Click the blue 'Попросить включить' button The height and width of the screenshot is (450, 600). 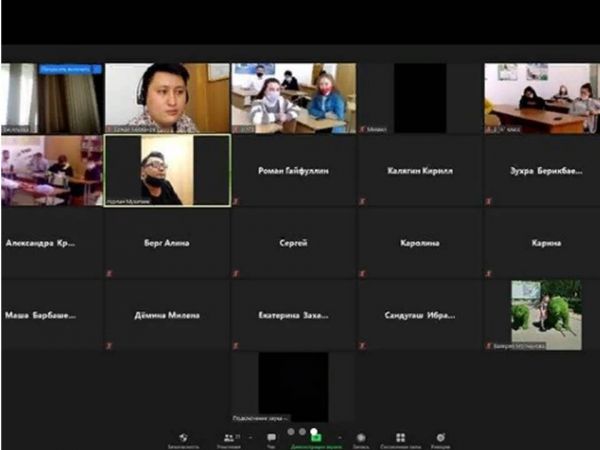point(69,69)
